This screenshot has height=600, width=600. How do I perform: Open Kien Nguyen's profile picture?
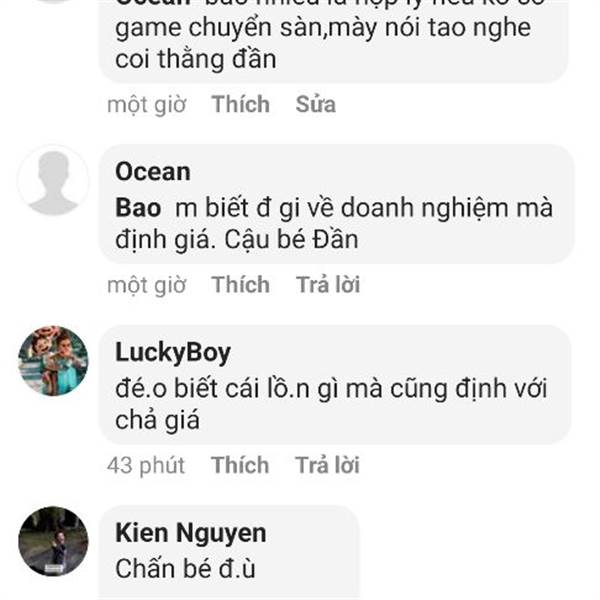tap(53, 541)
